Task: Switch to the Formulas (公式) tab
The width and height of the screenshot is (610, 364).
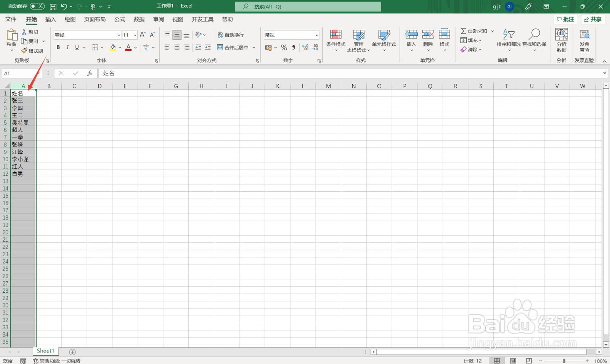Action: pyautogui.click(x=120, y=19)
